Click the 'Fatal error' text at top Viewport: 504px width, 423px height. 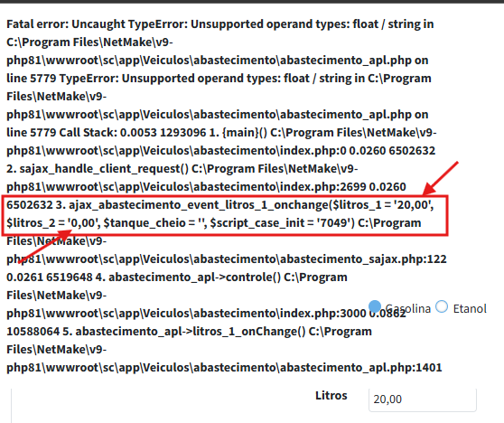tap(37, 24)
